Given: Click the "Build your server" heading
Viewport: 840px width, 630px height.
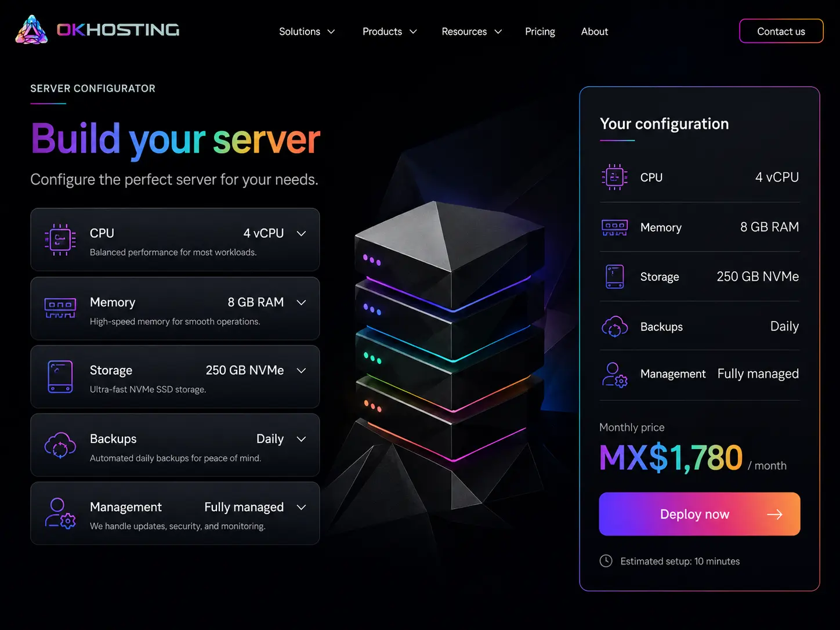Looking at the screenshot, I should click(x=175, y=139).
